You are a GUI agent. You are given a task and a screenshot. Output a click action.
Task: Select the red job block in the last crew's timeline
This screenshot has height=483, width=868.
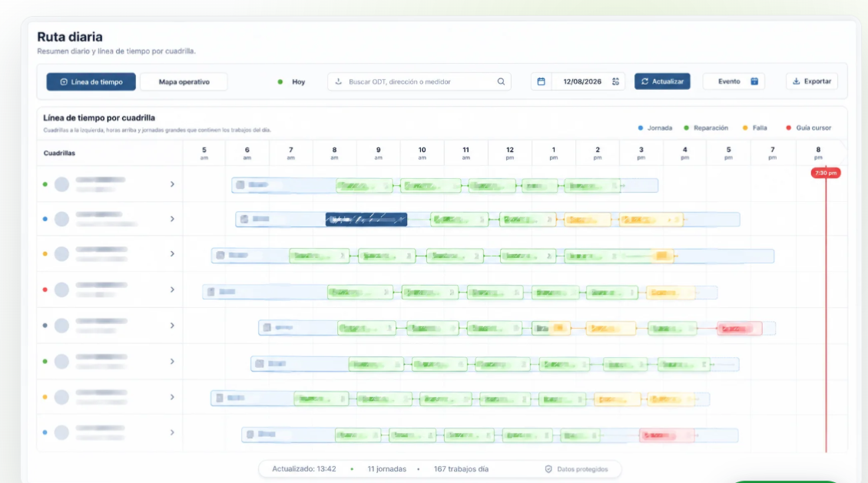[x=667, y=435]
